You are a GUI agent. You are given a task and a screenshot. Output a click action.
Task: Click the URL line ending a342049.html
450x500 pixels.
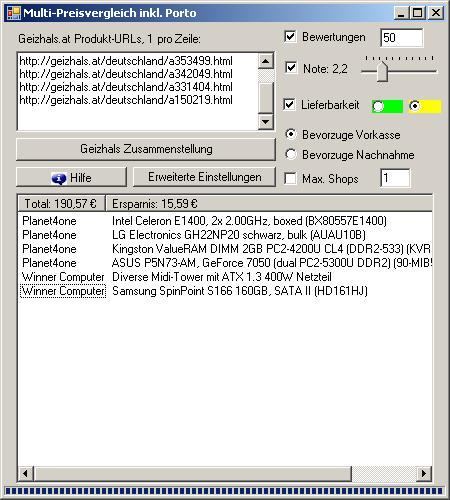pos(126,74)
